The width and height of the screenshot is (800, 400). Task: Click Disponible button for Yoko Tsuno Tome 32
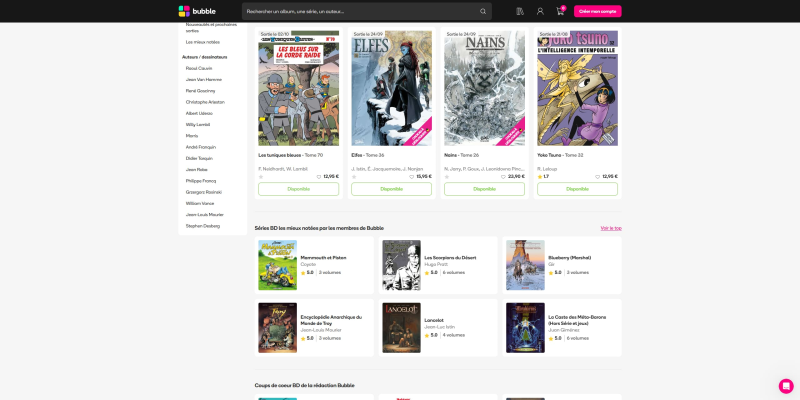577,189
